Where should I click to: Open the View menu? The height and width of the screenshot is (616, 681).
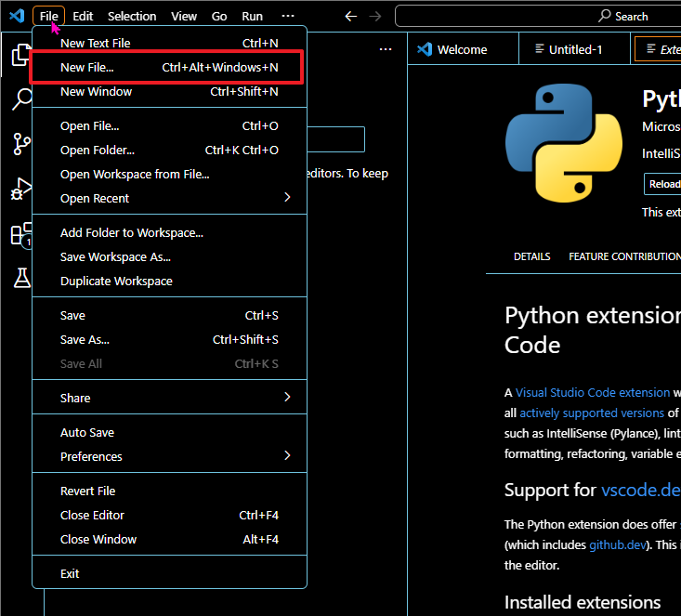tap(184, 16)
